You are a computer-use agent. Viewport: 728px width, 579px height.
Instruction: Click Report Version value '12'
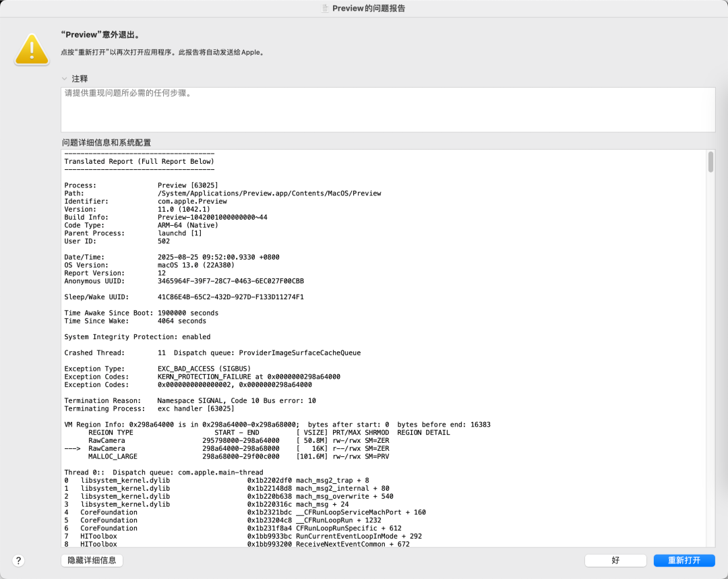162,273
